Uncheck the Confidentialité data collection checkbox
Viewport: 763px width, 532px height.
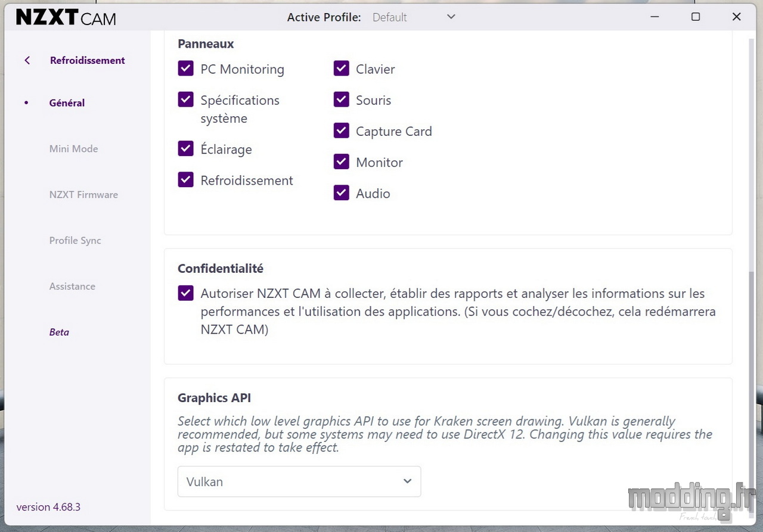click(x=185, y=293)
